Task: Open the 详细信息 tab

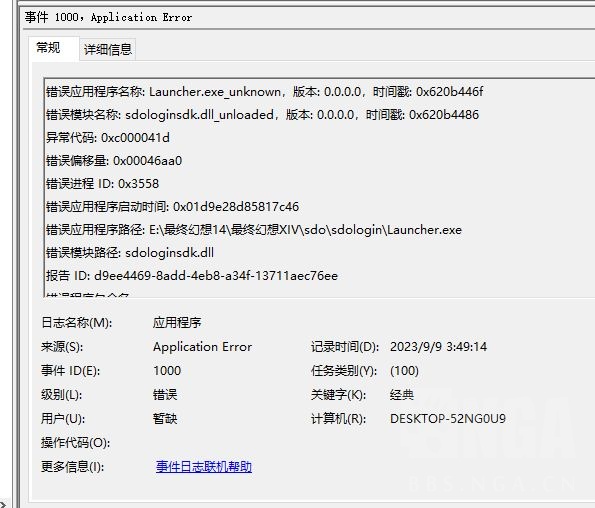Action: click(x=108, y=49)
